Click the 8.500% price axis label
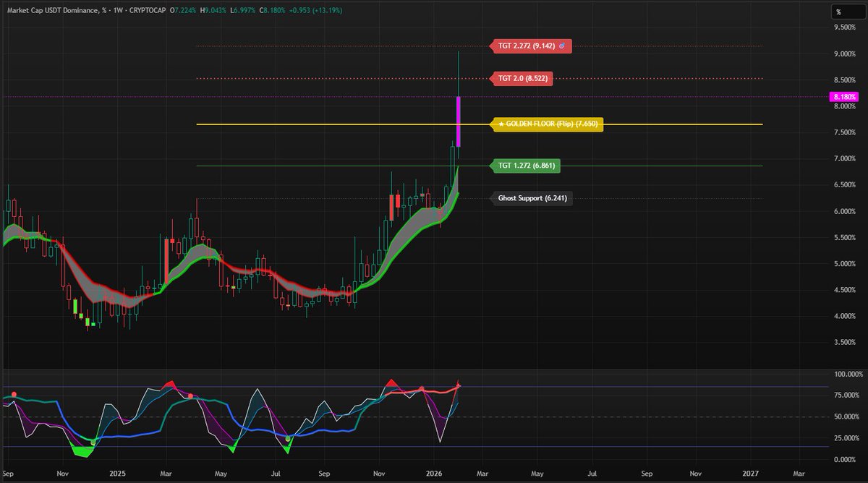This screenshot has width=868, height=483. (846, 80)
